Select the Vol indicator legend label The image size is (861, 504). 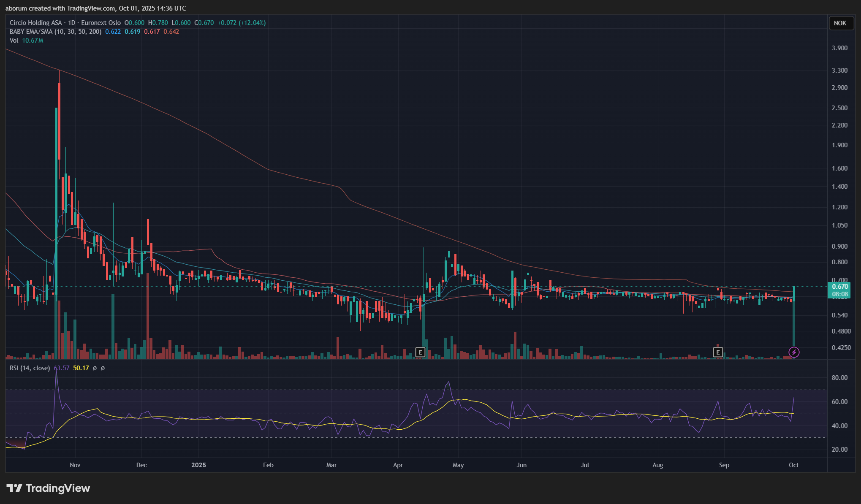pyautogui.click(x=14, y=41)
